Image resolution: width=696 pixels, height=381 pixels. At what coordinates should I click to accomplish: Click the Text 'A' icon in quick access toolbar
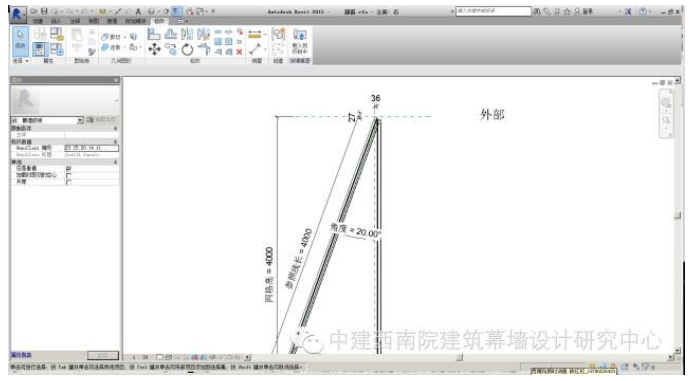pyautogui.click(x=138, y=11)
